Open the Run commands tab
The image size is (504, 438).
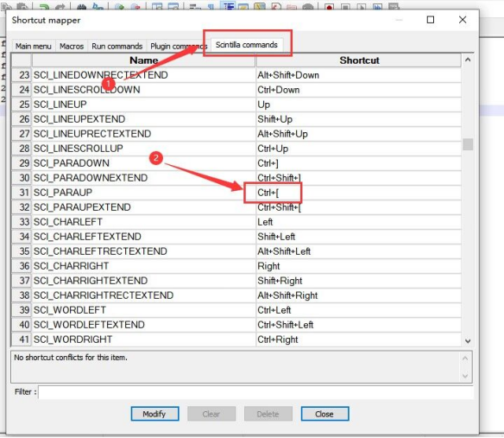click(x=117, y=46)
